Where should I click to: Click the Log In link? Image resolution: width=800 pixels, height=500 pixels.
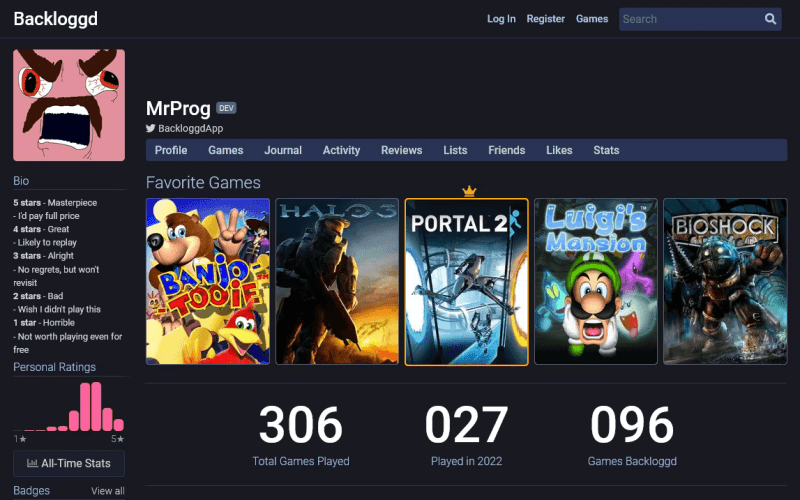501,19
